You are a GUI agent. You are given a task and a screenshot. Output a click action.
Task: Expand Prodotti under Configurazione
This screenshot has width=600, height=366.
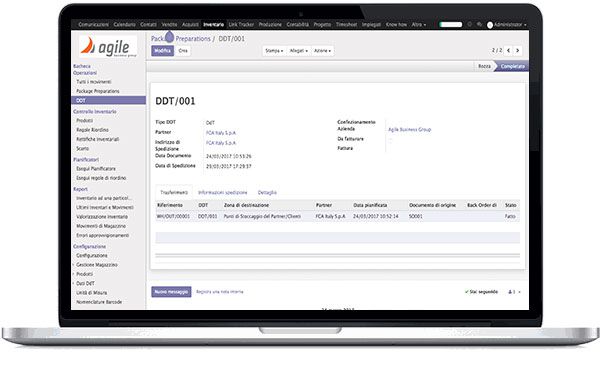pos(85,274)
